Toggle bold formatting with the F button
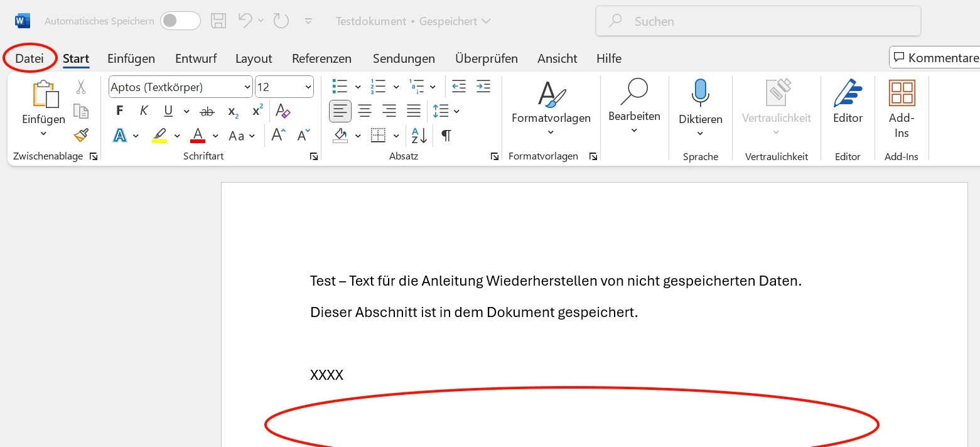The width and height of the screenshot is (980, 447). (x=120, y=111)
